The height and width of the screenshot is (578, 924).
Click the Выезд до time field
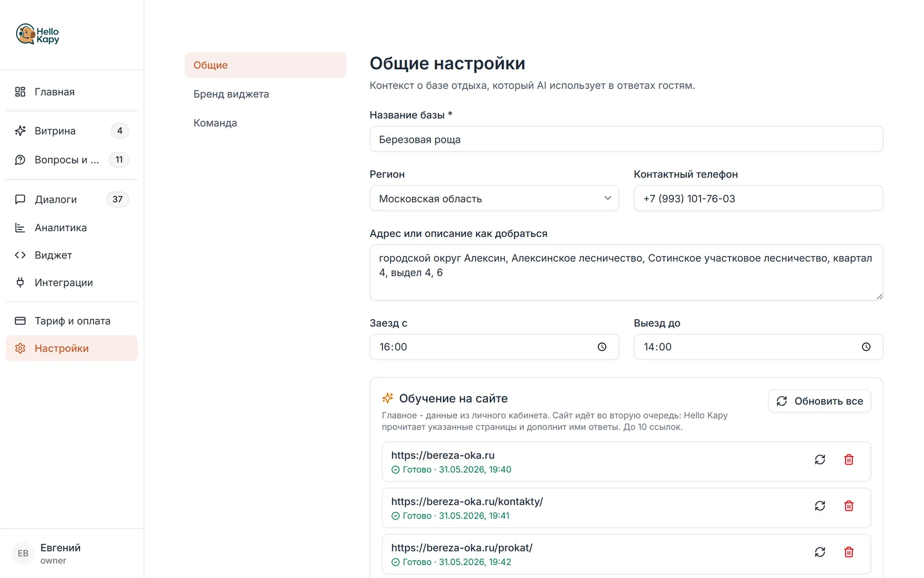click(x=758, y=347)
